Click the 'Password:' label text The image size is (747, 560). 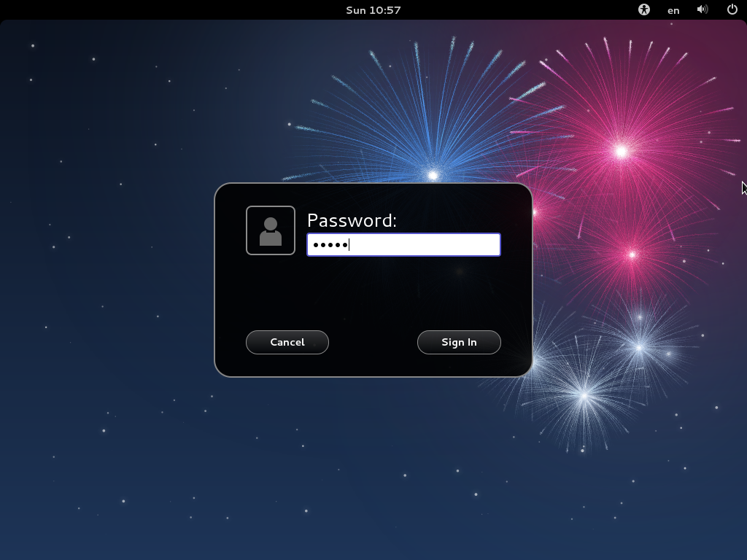pyautogui.click(x=352, y=220)
